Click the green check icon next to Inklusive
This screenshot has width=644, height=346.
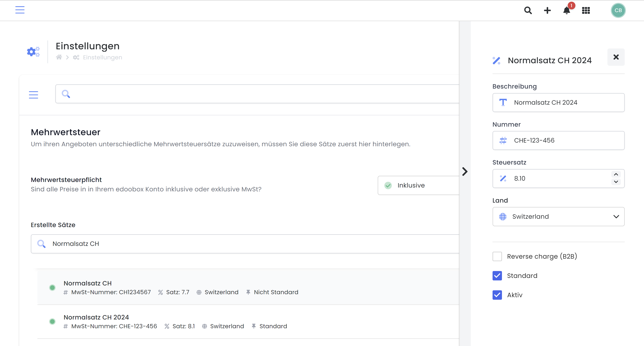tap(388, 185)
